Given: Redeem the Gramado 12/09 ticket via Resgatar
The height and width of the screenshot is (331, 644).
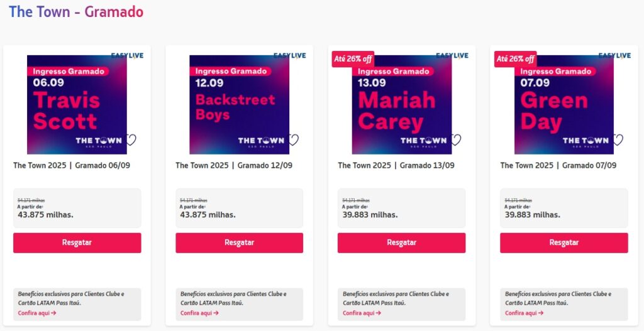Looking at the screenshot, I should (239, 242).
